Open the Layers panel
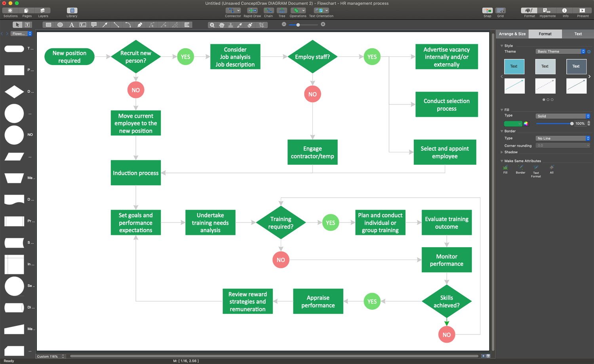This screenshot has width=594, height=364. [x=43, y=13]
